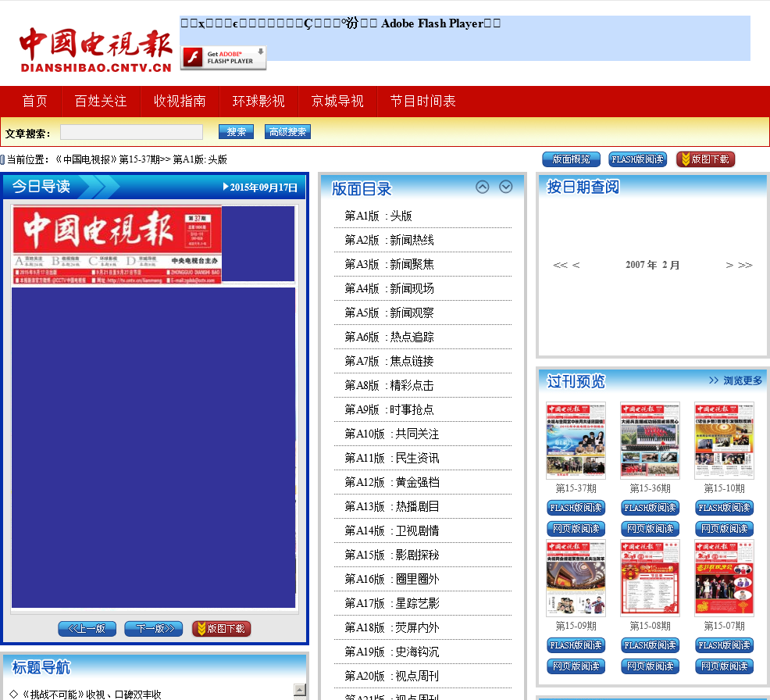Open 第A4版:新闻现场

click(389, 288)
